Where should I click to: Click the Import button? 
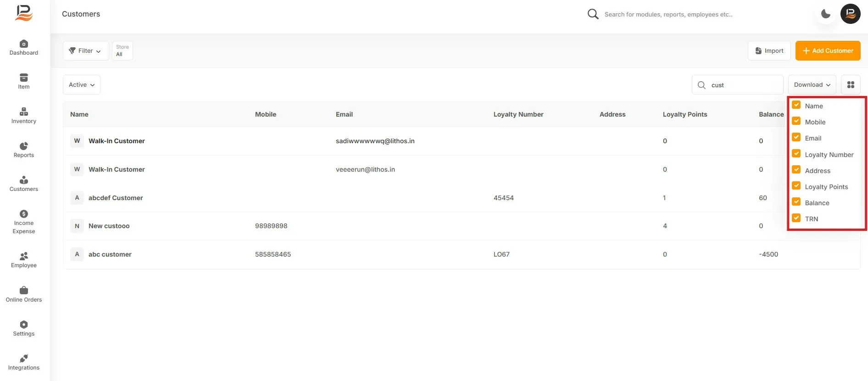pyautogui.click(x=769, y=50)
